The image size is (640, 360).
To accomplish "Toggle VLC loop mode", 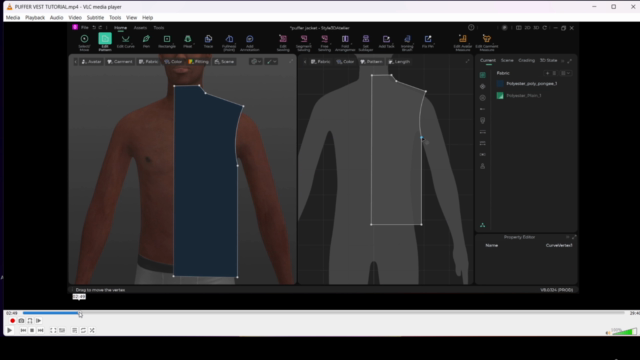I will (83, 330).
